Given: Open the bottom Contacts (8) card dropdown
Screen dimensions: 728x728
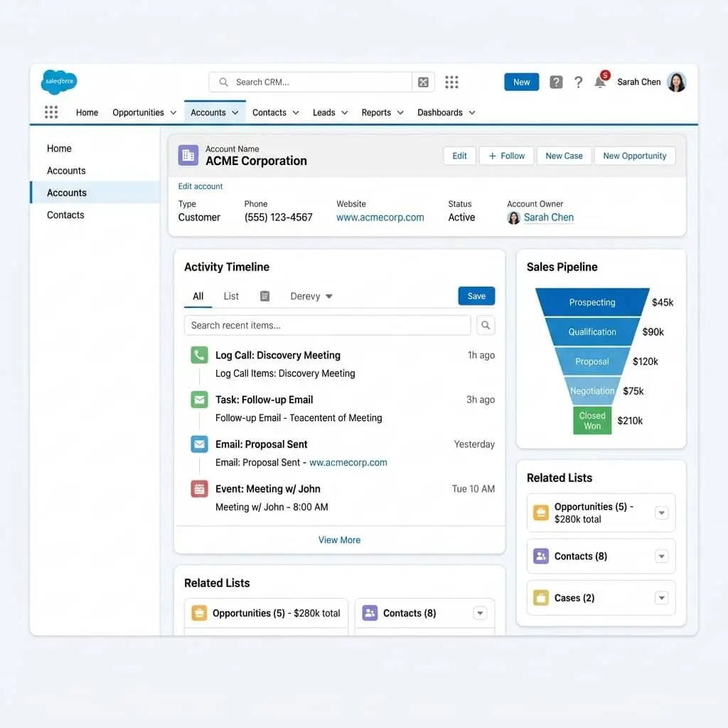Looking at the screenshot, I should tap(480, 613).
